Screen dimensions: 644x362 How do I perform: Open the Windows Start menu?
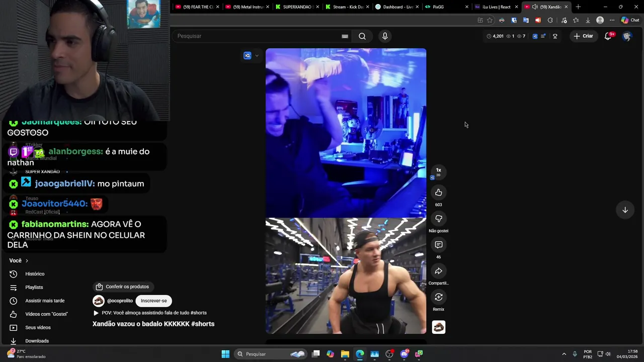225,354
